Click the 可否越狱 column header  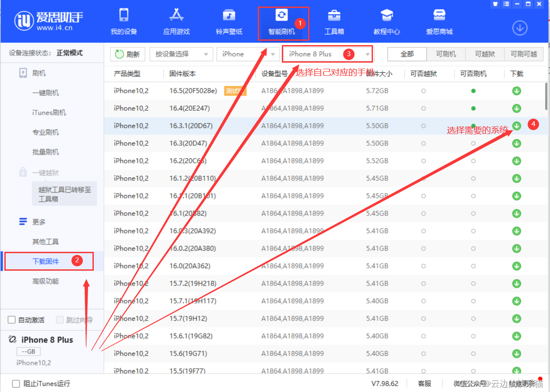click(423, 74)
